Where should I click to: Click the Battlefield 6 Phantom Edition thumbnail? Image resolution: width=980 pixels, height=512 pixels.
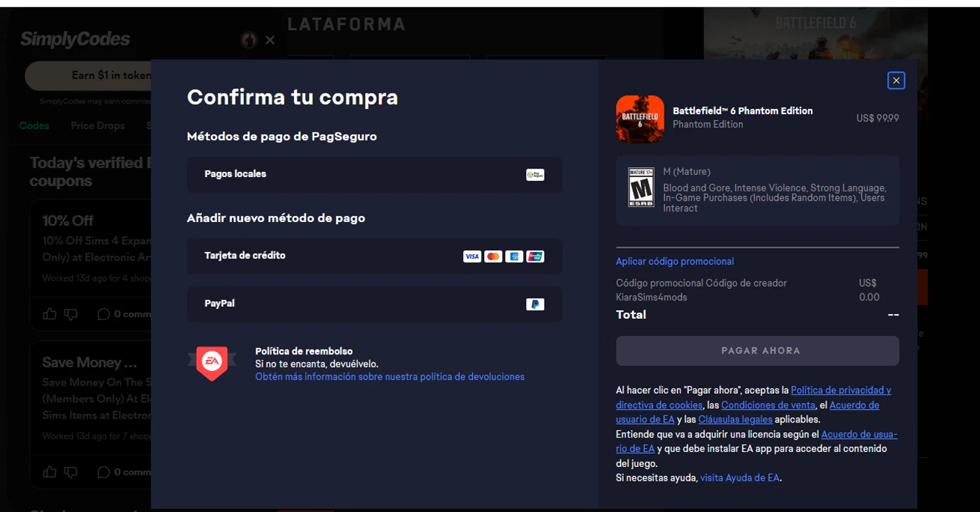(x=640, y=119)
